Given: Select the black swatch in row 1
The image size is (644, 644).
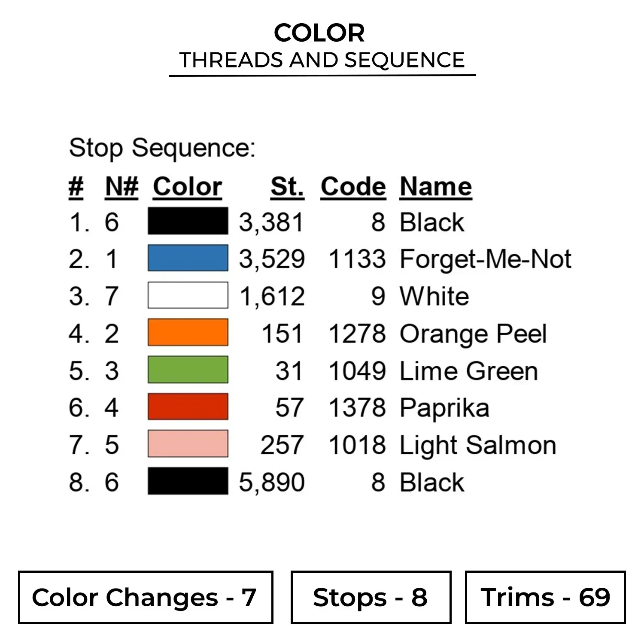Looking at the screenshot, I should click(x=188, y=221).
